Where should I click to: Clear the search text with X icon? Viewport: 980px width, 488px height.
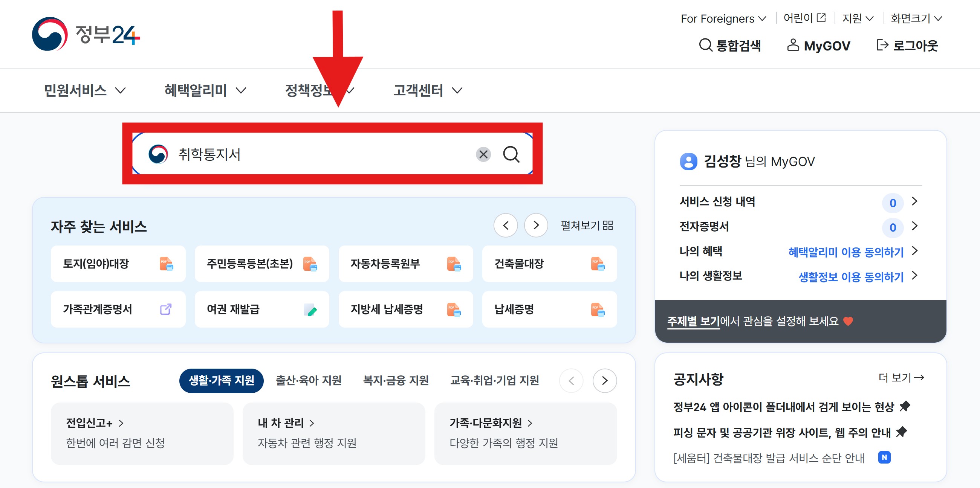click(x=483, y=154)
